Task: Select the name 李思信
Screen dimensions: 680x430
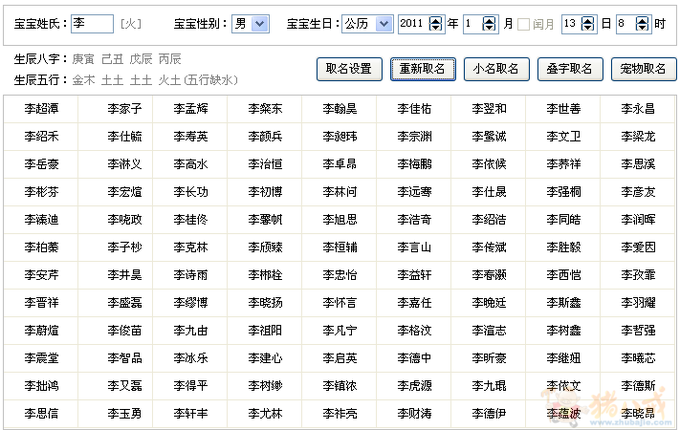Action: (41, 414)
